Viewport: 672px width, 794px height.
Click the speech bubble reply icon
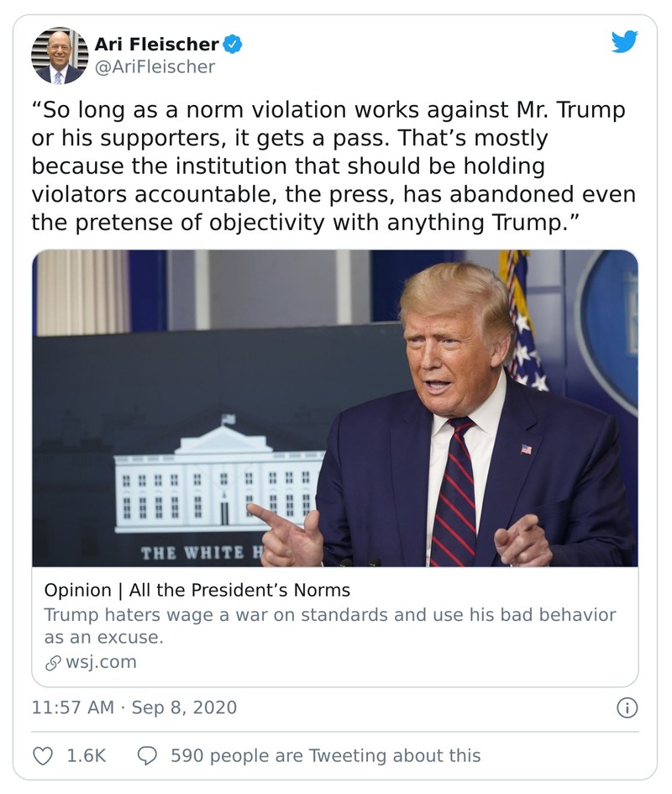click(148, 755)
